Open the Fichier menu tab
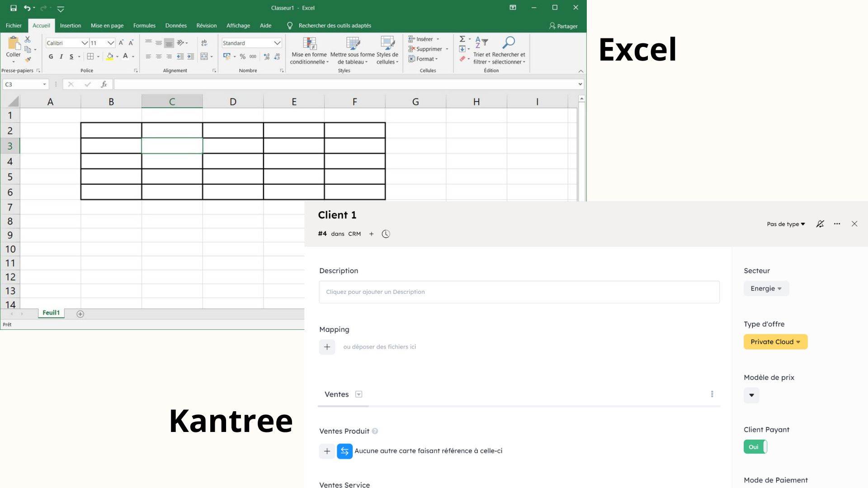The width and height of the screenshot is (868, 488). 14,26
